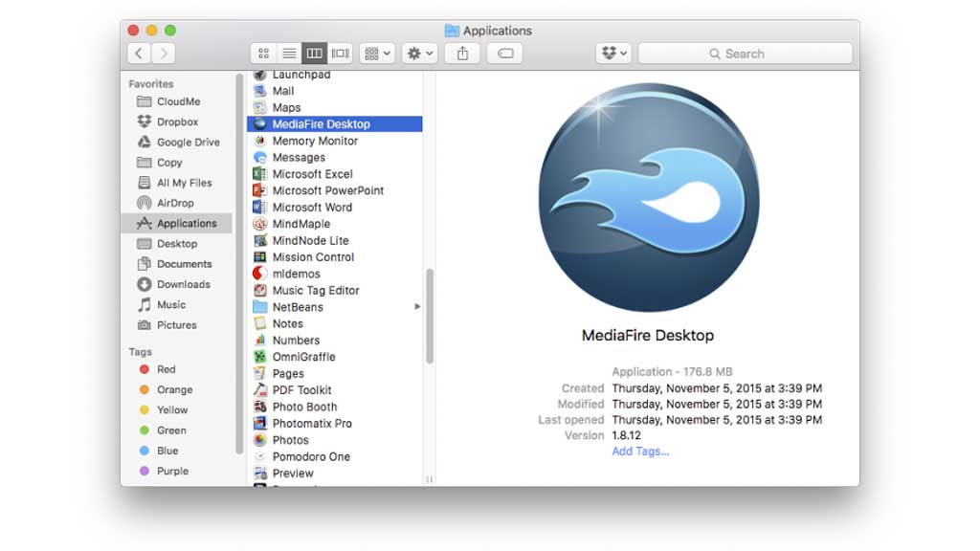
Task: Click the Search field
Action: point(745,54)
